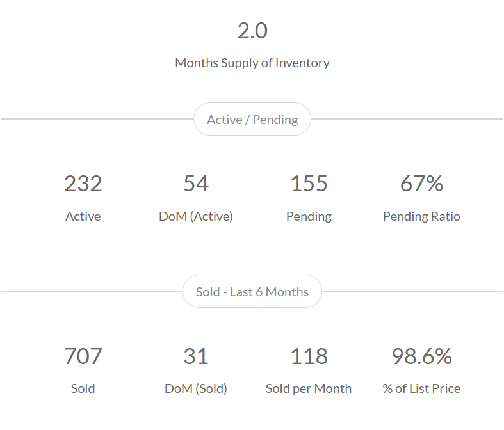Click the Sold per Month label
The image size is (504, 430).
pos(309,388)
